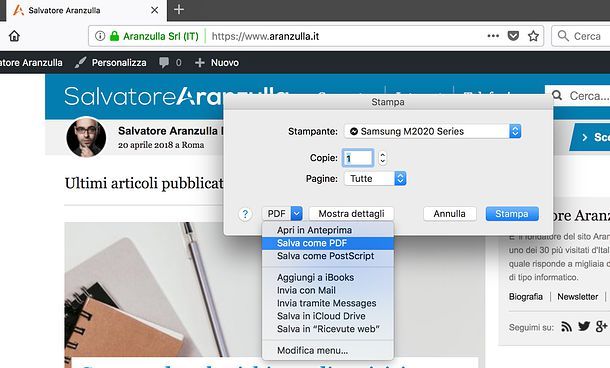The height and width of the screenshot is (368, 610).
Task: Choose Invia con Mail
Action: tap(328, 290)
